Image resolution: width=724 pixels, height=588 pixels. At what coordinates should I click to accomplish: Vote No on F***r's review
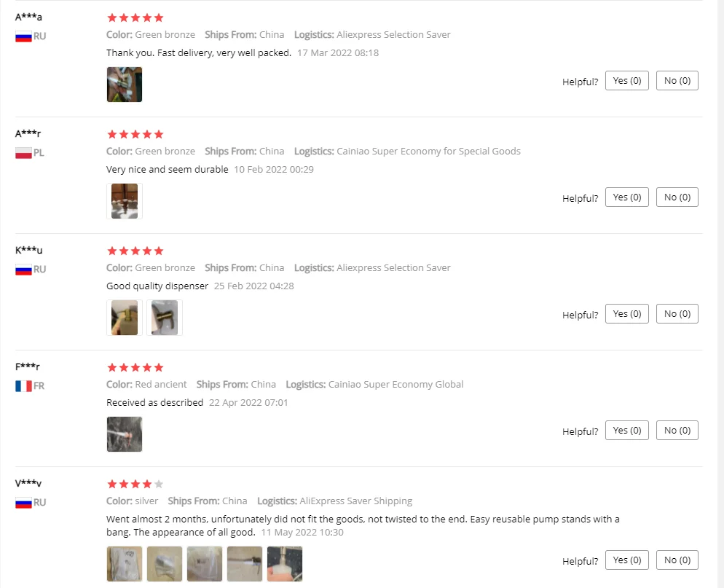point(677,431)
